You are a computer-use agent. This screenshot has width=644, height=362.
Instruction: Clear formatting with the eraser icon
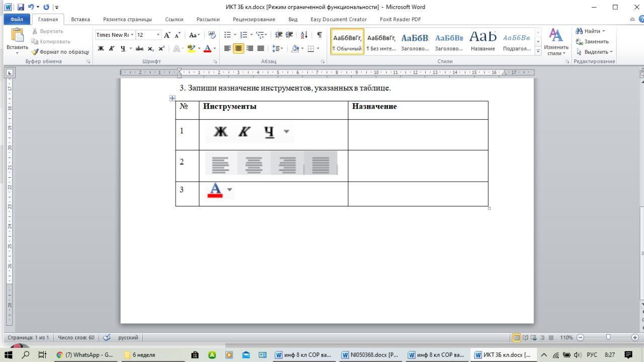(x=212, y=35)
